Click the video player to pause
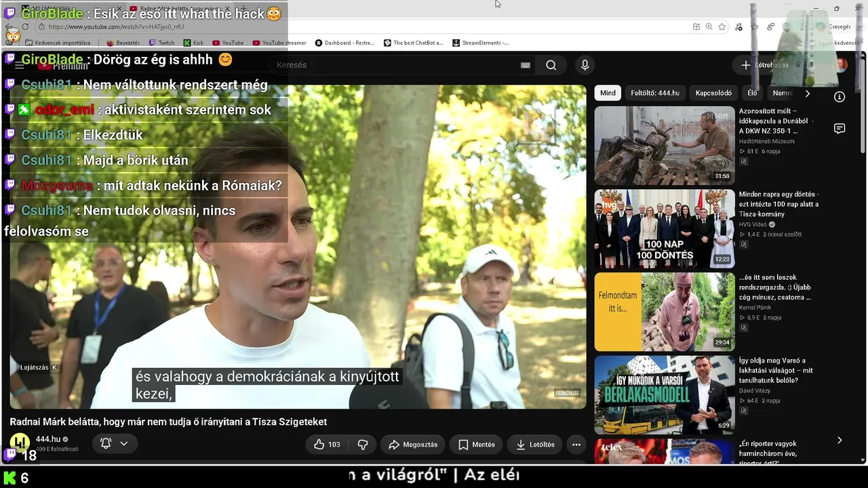868x488 pixels. coord(298,247)
